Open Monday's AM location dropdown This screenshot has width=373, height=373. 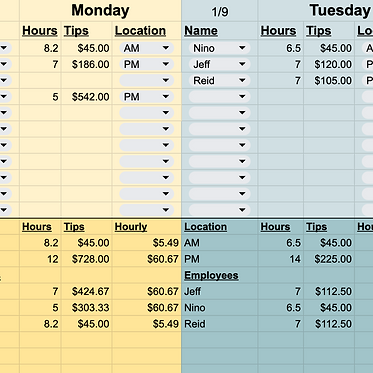coord(147,48)
